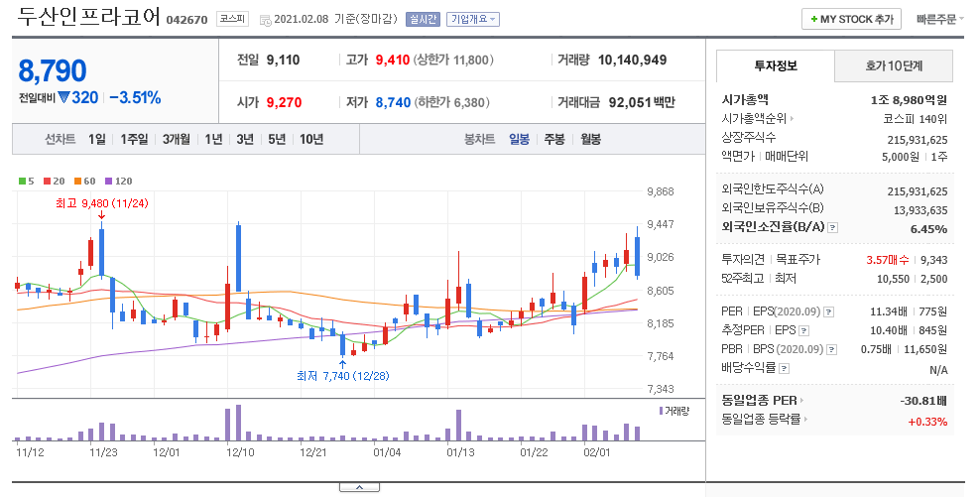This screenshot has width=980, height=497.
Task: Click help icon next to 추정PER EPS
Action: (x=804, y=330)
